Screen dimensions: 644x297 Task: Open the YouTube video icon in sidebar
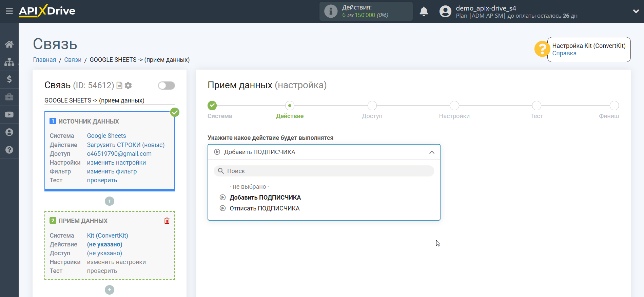click(x=9, y=115)
